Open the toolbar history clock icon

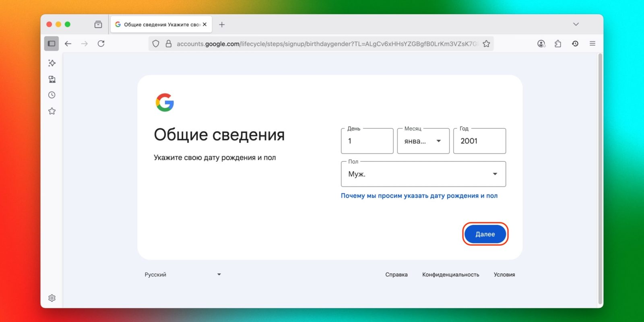click(575, 43)
